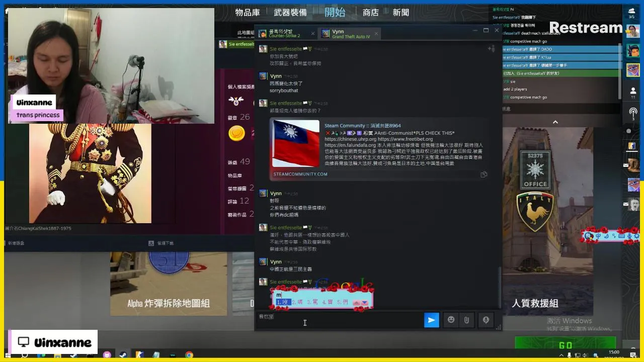Open Google Chrome from the taskbar
This screenshot has width=644, height=362.
pyautogui.click(x=189, y=355)
